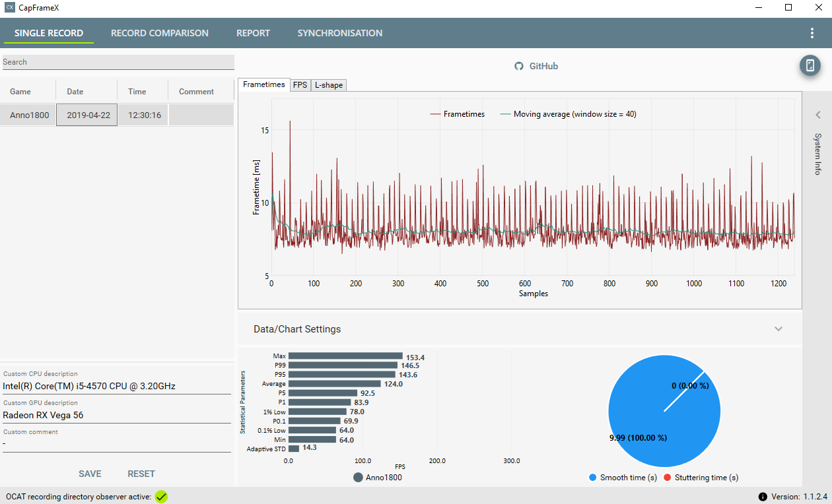Switch to the FPS chart tab

pos(300,85)
